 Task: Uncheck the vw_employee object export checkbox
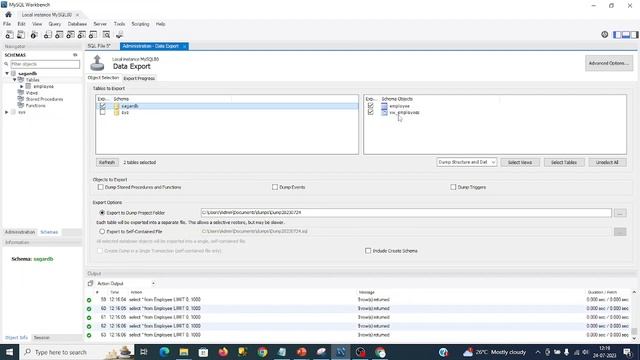point(371,112)
